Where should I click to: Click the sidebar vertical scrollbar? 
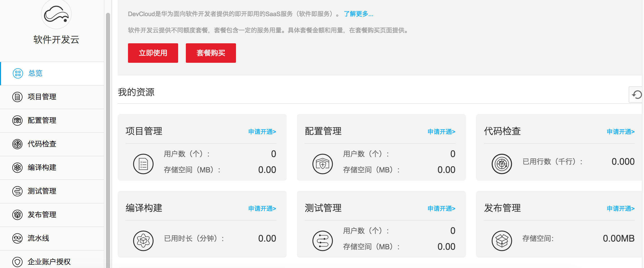tap(108, 140)
